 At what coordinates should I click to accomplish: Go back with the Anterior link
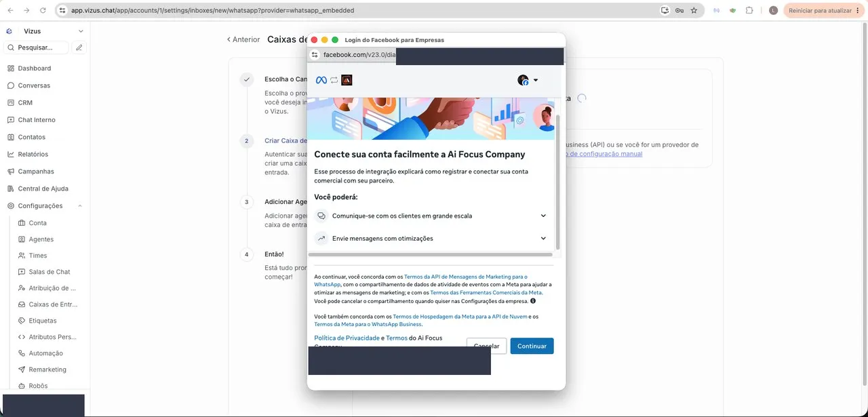click(x=243, y=39)
